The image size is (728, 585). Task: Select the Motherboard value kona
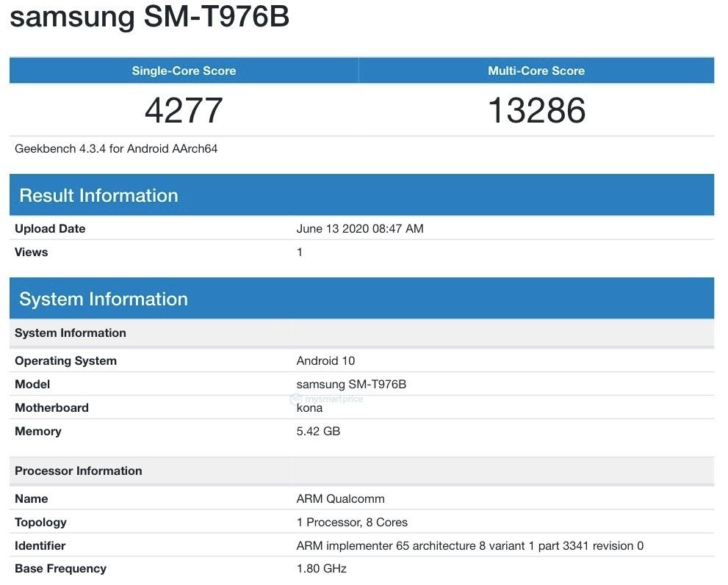(308, 407)
